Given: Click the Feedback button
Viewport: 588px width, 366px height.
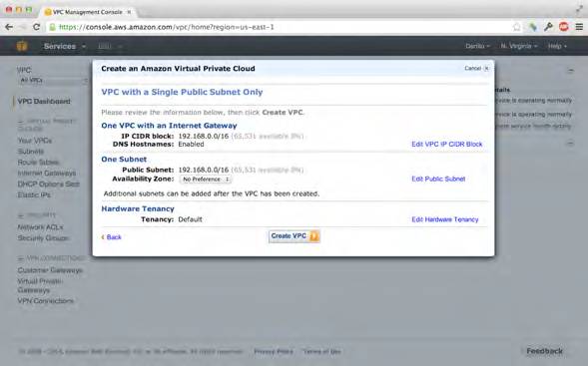Looking at the screenshot, I should point(544,351).
